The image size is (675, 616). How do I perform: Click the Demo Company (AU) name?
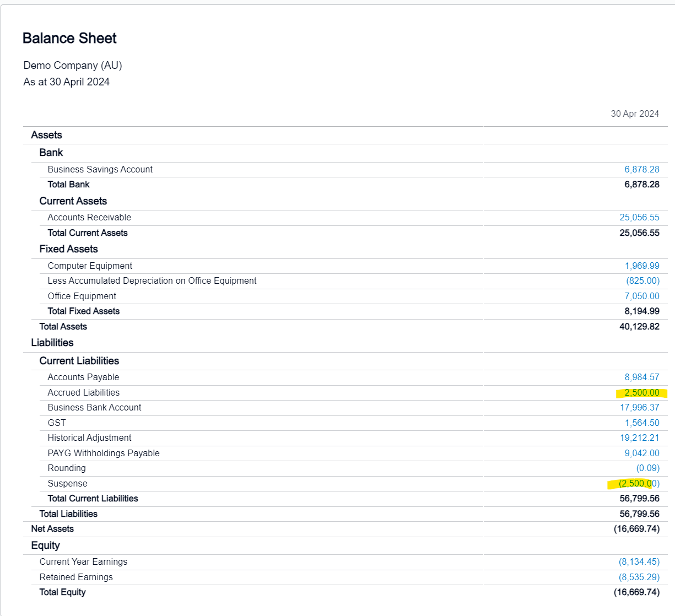click(72, 65)
